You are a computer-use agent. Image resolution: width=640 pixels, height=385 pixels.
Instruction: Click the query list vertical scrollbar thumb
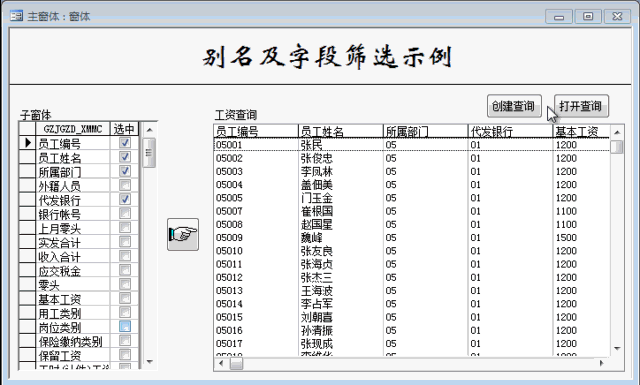(617, 146)
